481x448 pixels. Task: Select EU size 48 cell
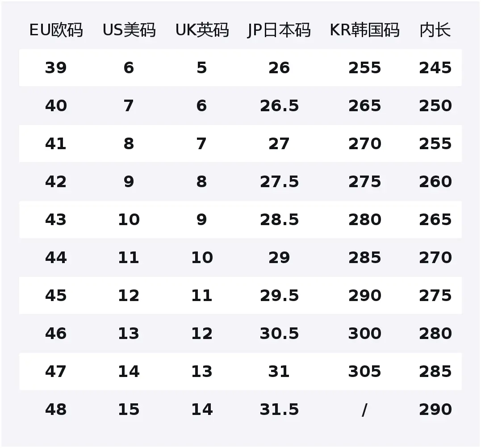pyautogui.click(x=56, y=410)
